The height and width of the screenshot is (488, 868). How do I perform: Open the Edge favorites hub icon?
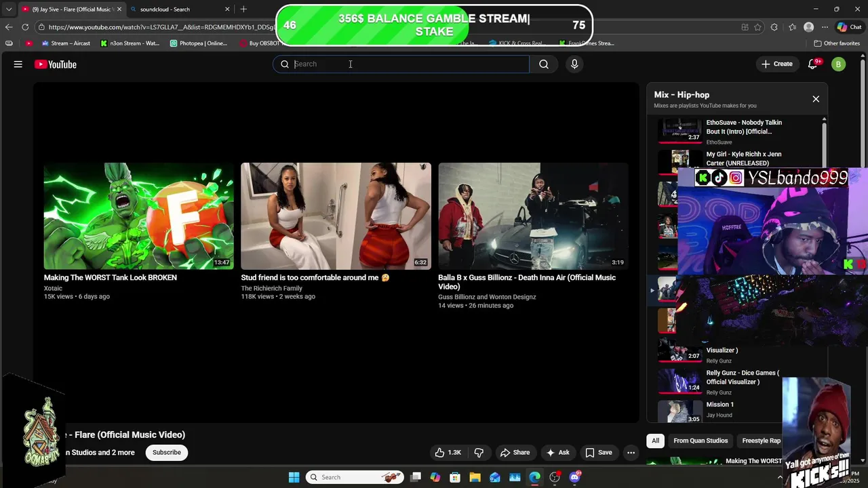[x=792, y=27]
